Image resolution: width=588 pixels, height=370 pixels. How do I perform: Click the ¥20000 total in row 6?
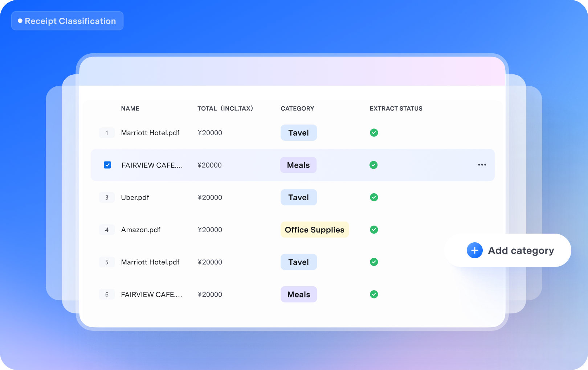pyautogui.click(x=210, y=294)
